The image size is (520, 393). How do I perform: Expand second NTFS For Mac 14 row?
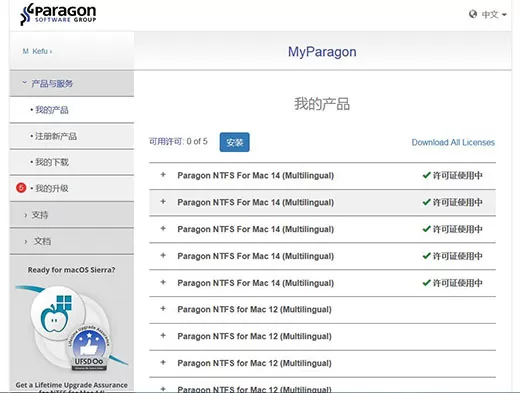[163, 201]
